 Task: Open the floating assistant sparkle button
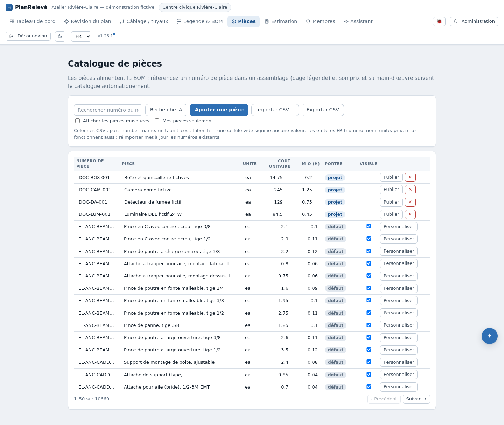490,336
